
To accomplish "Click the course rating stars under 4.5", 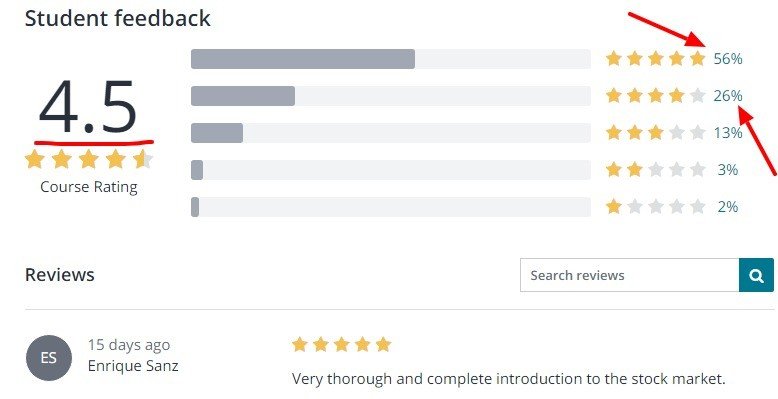I will tap(89, 160).
